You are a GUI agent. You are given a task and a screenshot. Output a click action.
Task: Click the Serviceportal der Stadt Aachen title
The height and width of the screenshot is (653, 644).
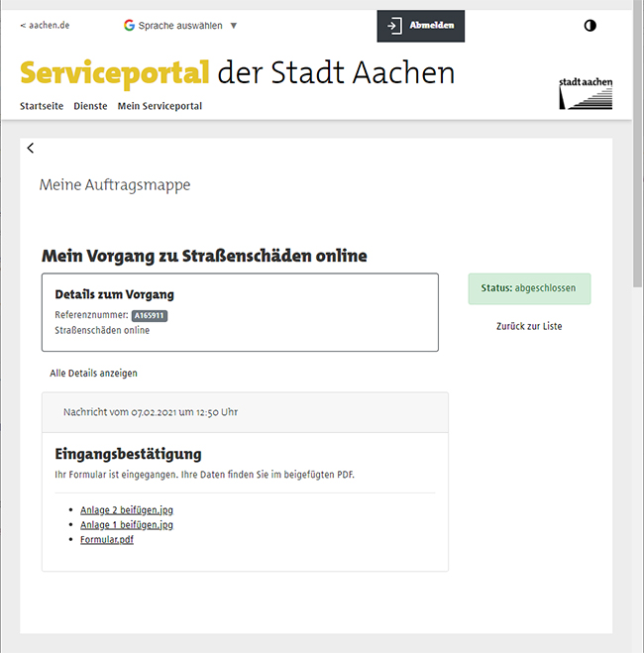[238, 73]
